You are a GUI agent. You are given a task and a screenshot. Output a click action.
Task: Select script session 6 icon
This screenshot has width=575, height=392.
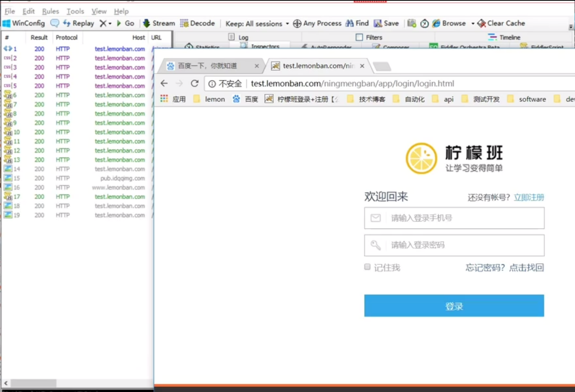tap(8, 95)
